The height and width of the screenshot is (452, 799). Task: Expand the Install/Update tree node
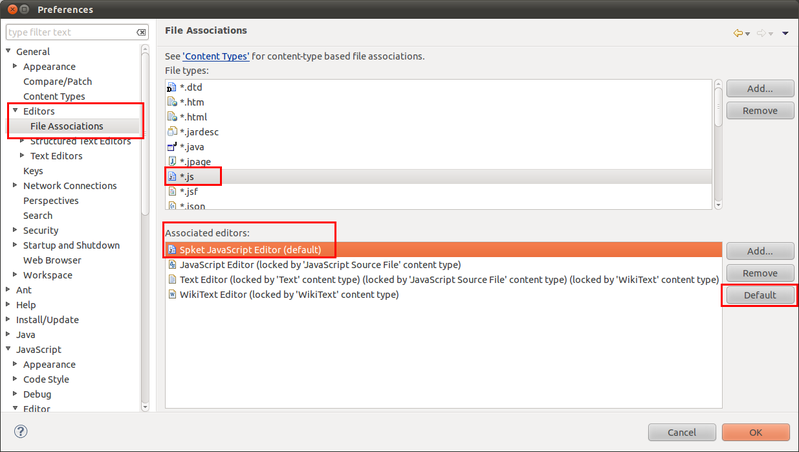[9, 320]
